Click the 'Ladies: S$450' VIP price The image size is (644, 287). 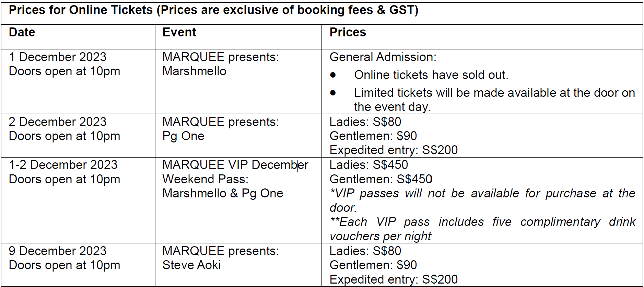click(368, 165)
